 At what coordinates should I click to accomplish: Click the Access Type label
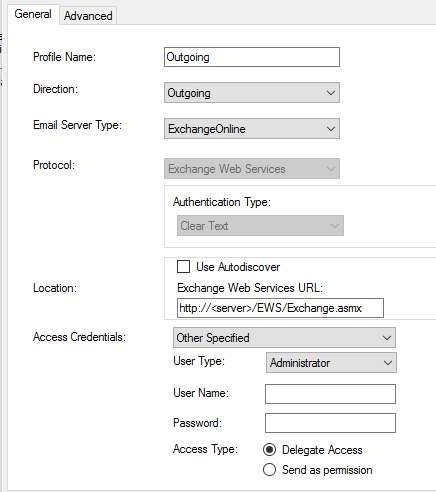click(205, 449)
